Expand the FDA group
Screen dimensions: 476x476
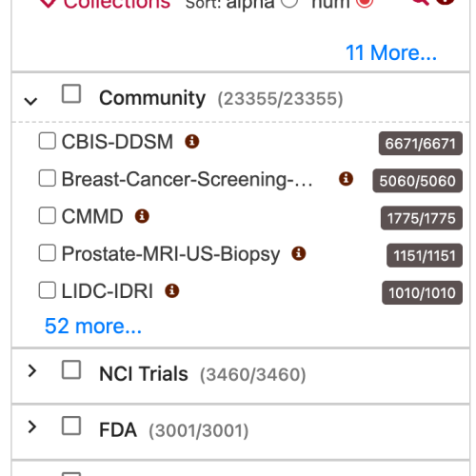31,426
